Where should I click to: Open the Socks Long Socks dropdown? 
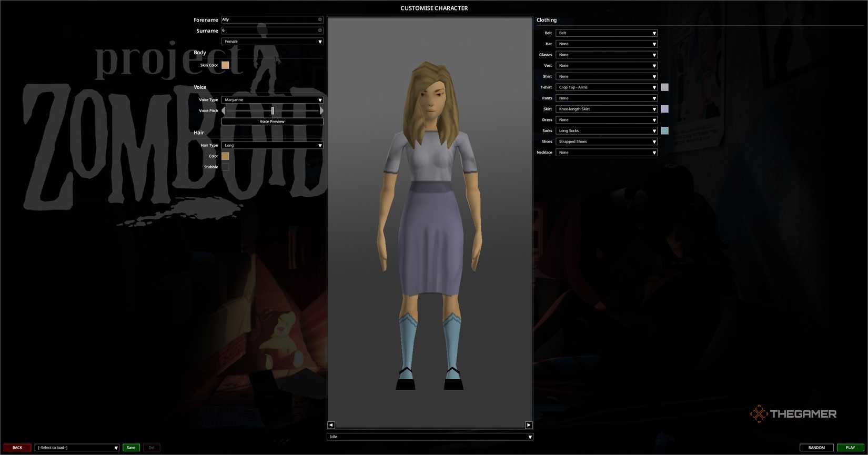(607, 130)
